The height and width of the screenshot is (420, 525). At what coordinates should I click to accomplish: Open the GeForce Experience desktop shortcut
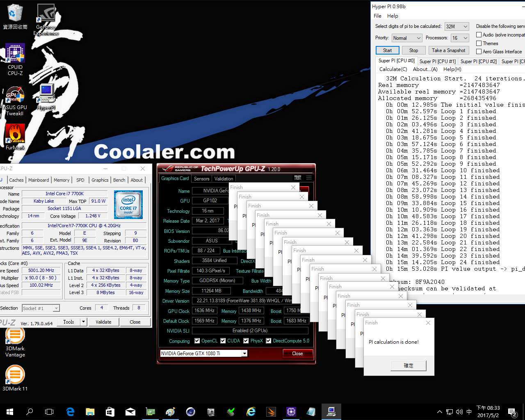point(46,20)
